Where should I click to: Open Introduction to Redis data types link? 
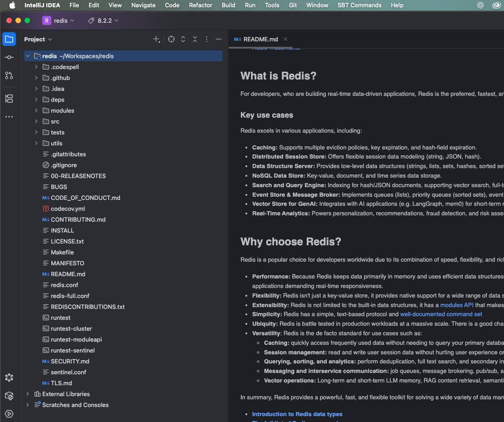click(297, 414)
